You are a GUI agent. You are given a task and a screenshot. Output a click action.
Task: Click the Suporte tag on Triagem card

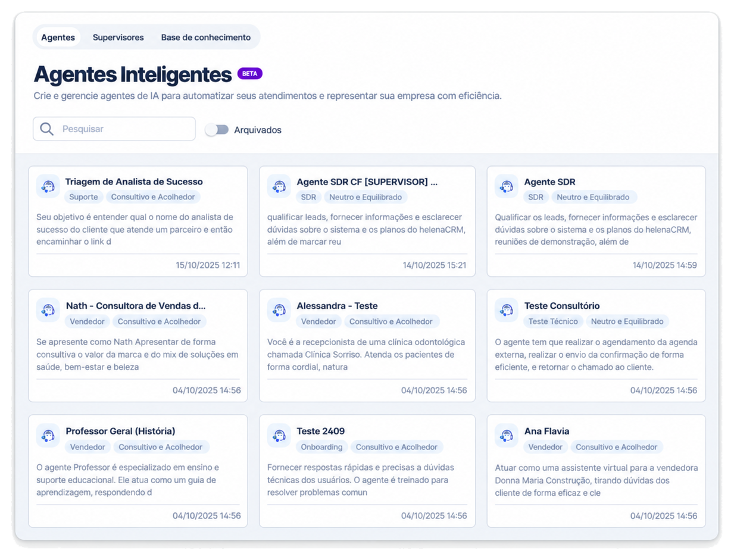coord(84,197)
